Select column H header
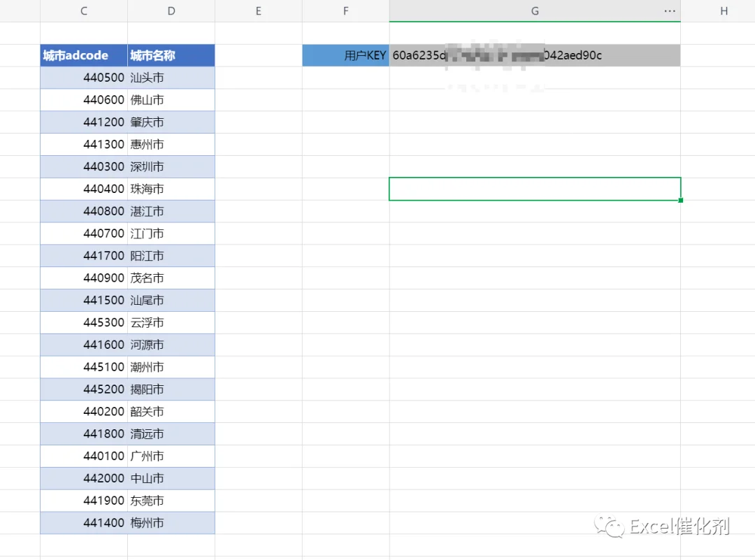Screen dimensions: 755x560 [718, 10]
